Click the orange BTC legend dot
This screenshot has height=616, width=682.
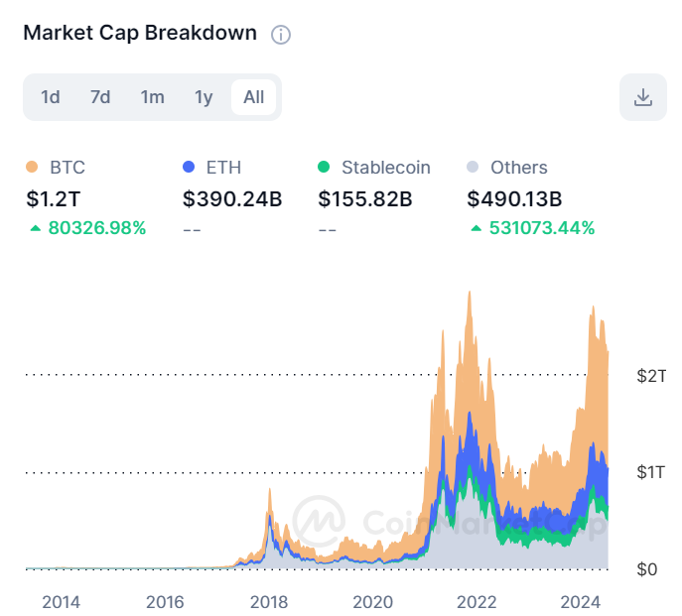(32, 167)
